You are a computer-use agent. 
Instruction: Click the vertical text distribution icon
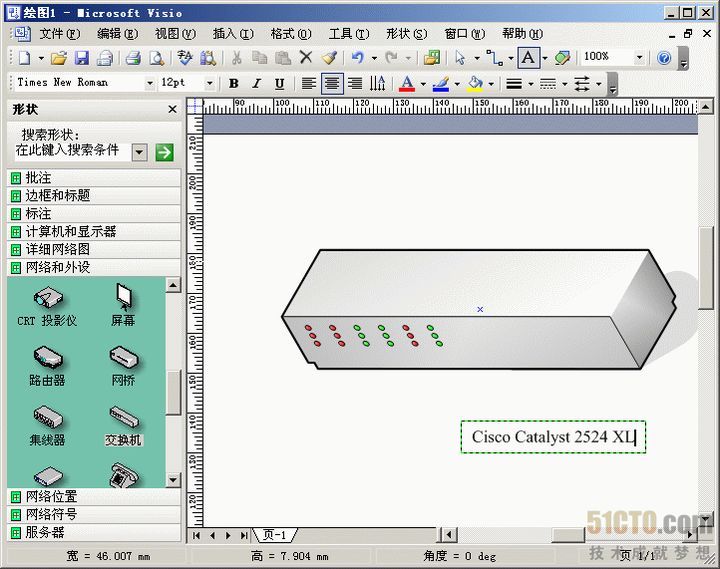point(377,84)
